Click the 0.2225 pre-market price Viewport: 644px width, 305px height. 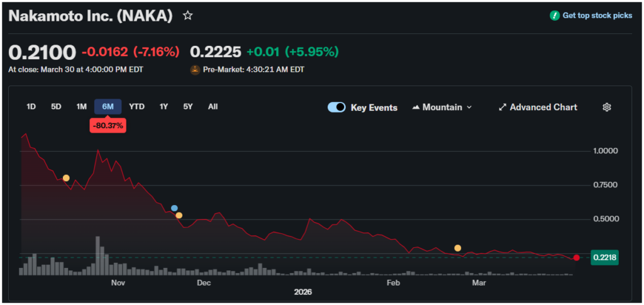216,52
